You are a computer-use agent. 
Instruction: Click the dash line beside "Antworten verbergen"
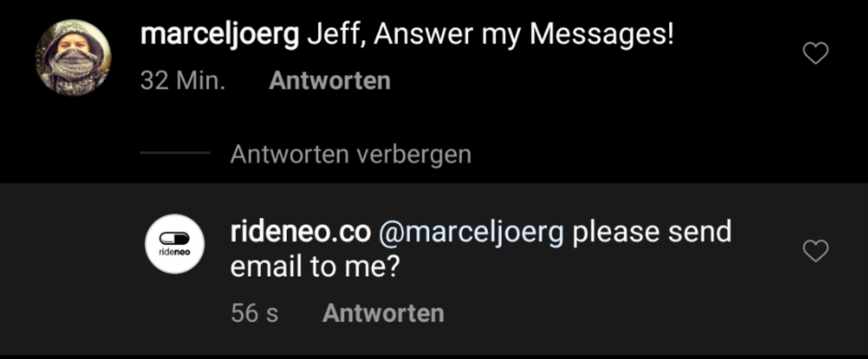175,153
